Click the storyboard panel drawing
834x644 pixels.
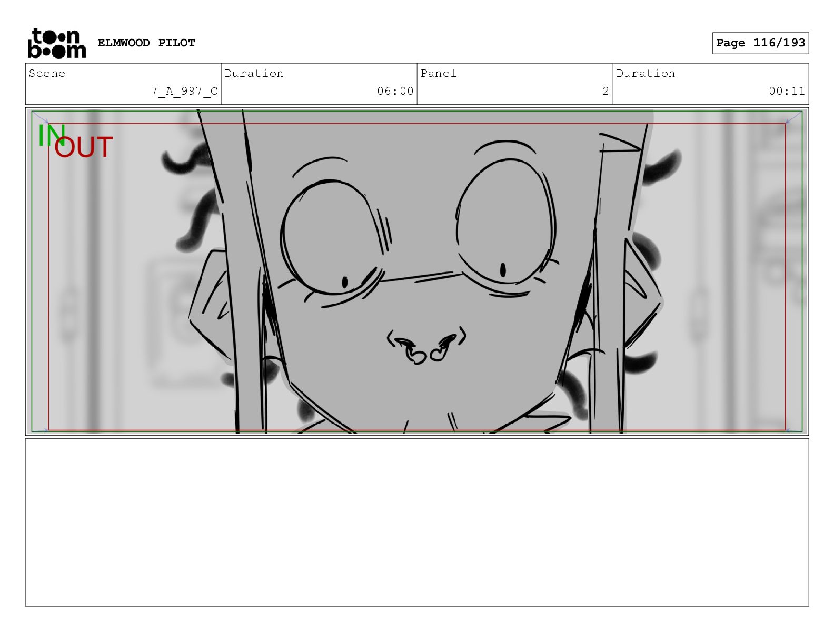coord(417,271)
